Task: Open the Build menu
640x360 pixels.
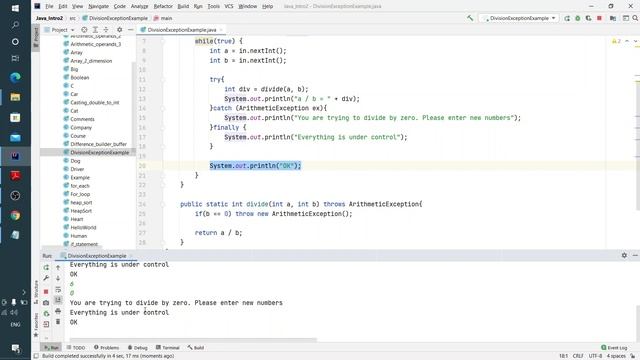Action: coord(183,6)
